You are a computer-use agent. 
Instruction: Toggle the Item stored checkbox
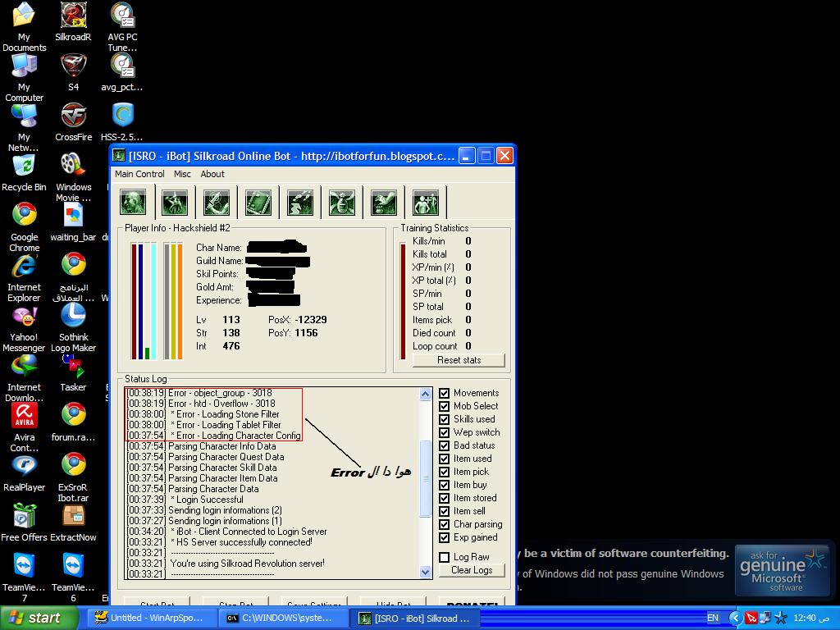pyautogui.click(x=444, y=498)
